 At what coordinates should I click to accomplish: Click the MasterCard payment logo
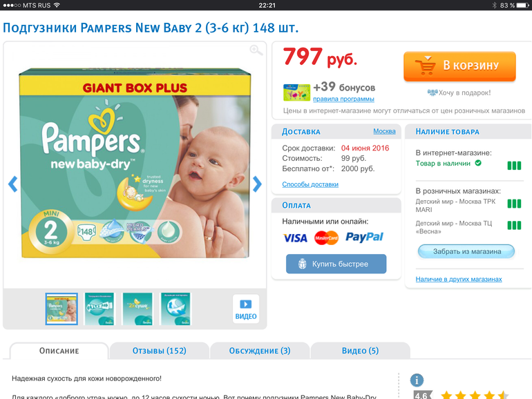326,238
